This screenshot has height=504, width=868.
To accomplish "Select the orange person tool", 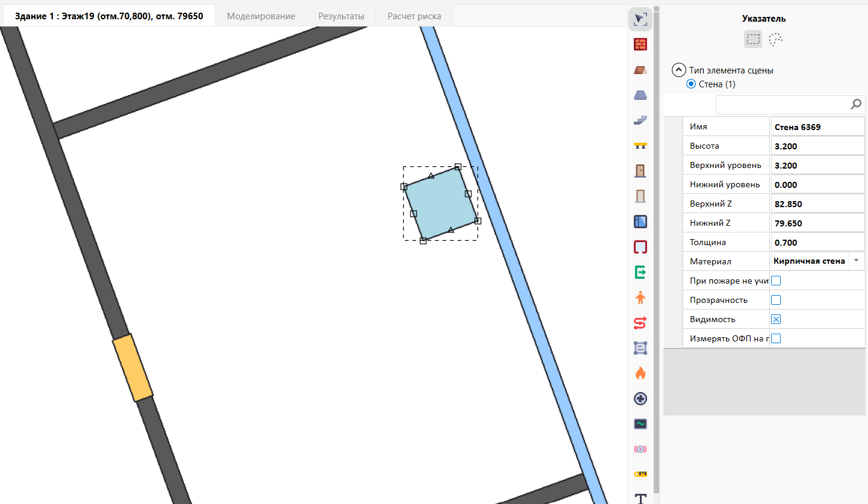I will click(x=640, y=297).
